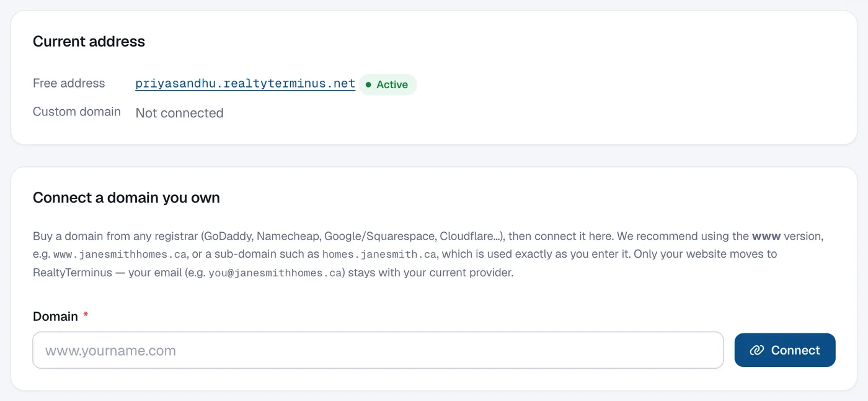Click the 'Free address' label
The width and height of the screenshot is (868, 401).
click(x=69, y=83)
